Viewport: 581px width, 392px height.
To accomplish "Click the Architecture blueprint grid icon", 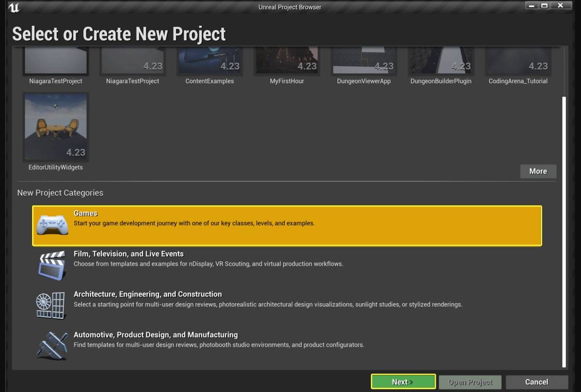I will (x=51, y=305).
